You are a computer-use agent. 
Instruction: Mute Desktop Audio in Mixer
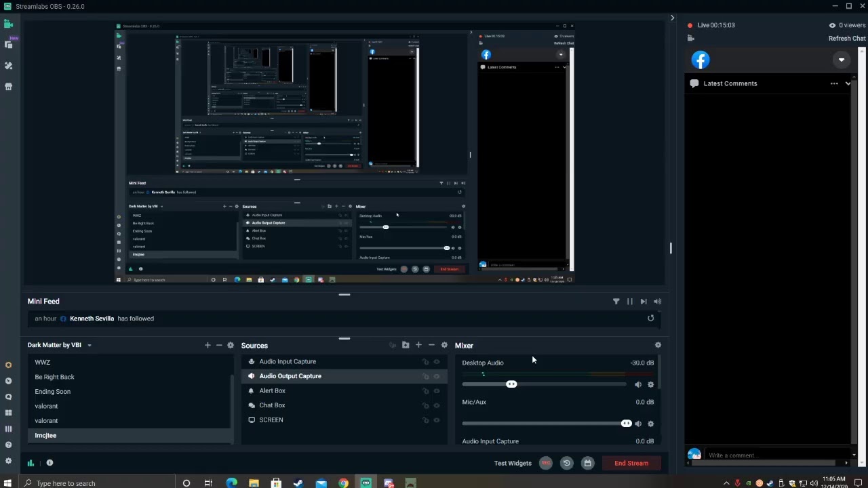point(638,385)
